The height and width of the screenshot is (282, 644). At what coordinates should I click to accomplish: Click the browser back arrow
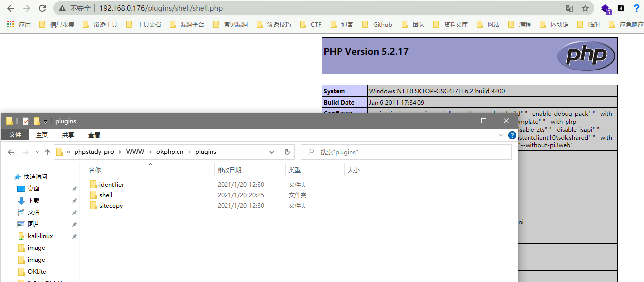(x=11, y=8)
